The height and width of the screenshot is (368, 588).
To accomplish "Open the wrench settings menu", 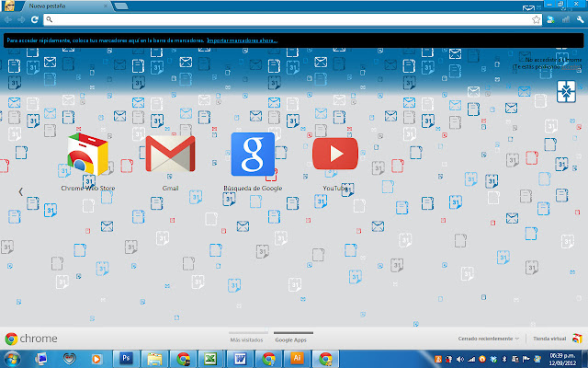I will pyautogui.click(x=580, y=19).
